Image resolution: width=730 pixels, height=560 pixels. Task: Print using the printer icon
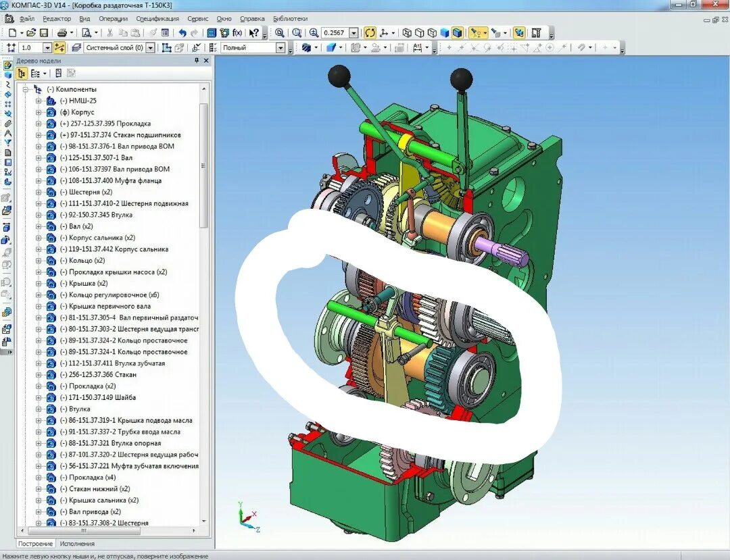[x=62, y=33]
